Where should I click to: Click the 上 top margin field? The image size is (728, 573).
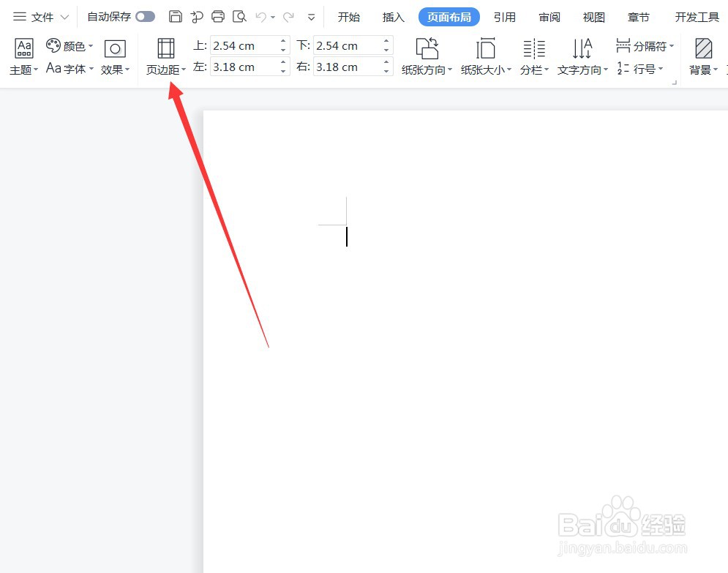(244, 45)
